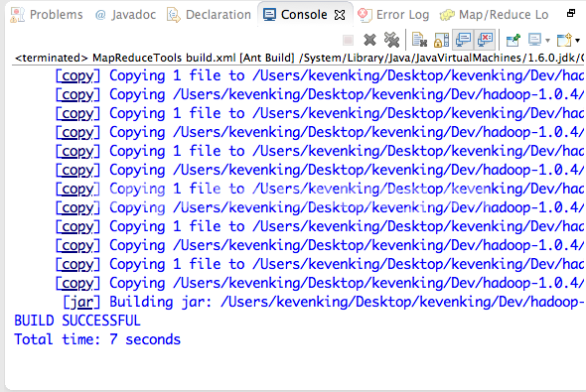Click the Display Selected Console monitor icon

tap(534, 40)
